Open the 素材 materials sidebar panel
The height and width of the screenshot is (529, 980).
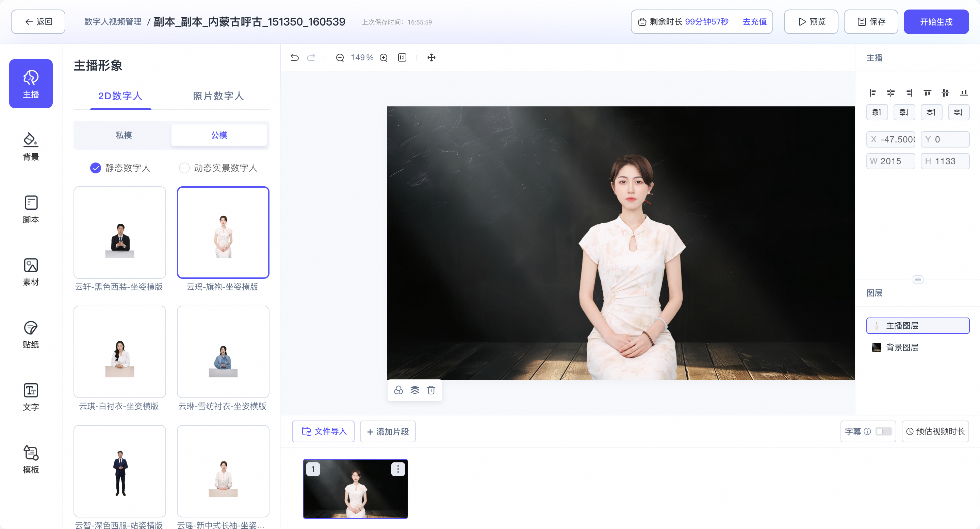(x=31, y=272)
